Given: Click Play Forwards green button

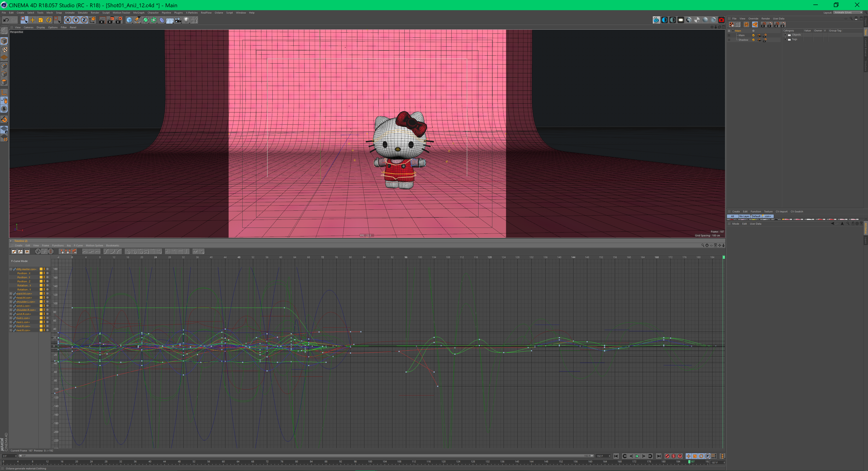Looking at the screenshot, I should click(x=637, y=456).
